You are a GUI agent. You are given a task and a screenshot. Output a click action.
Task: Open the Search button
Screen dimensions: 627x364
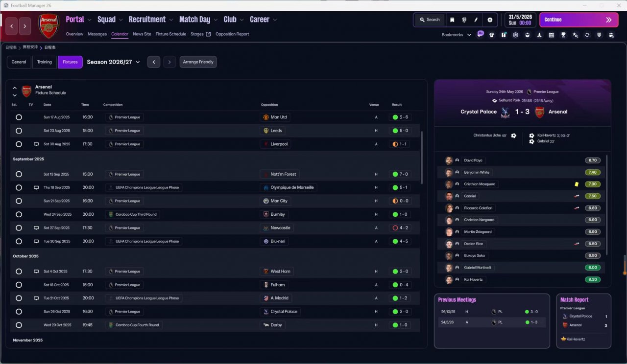point(430,20)
